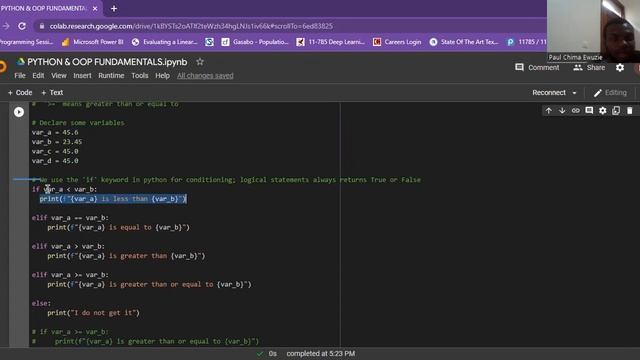Click the highlighted print 'is less than' line

point(113,199)
